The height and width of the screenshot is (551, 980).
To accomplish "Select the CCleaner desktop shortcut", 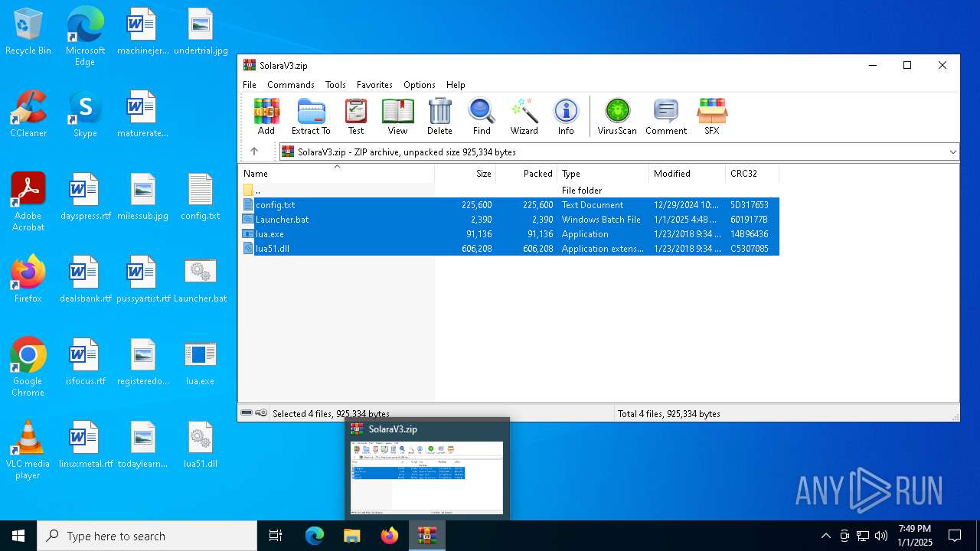I will (x=28, y=114).
